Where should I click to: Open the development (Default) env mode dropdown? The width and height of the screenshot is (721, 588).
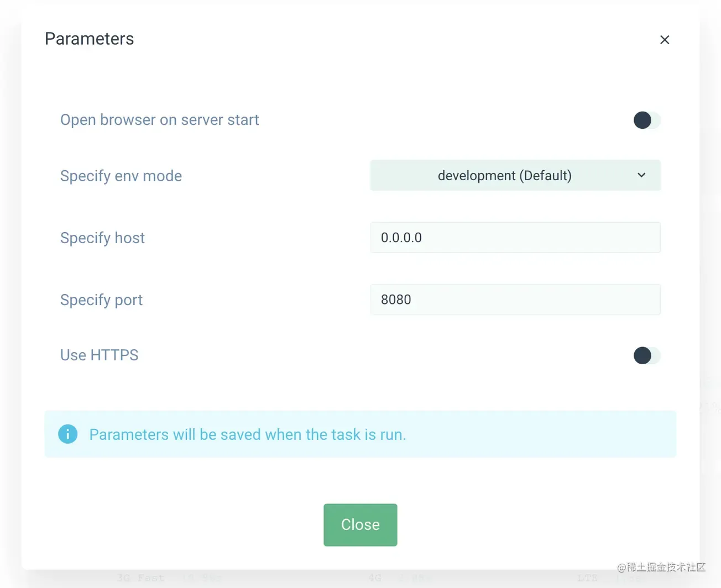pos(504,176)
